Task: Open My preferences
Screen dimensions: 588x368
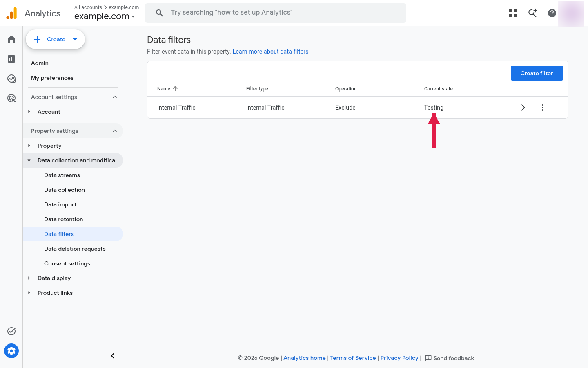Action: [52, 78]
